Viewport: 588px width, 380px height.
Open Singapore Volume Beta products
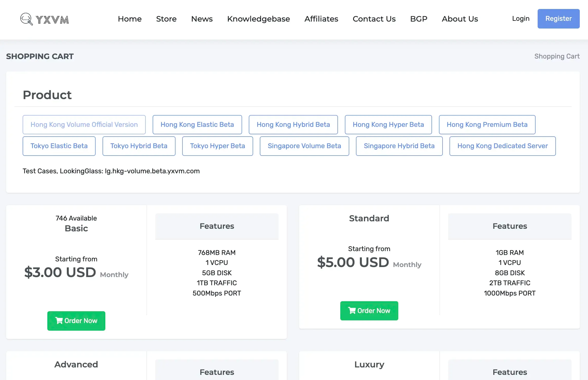coord(304,146)
